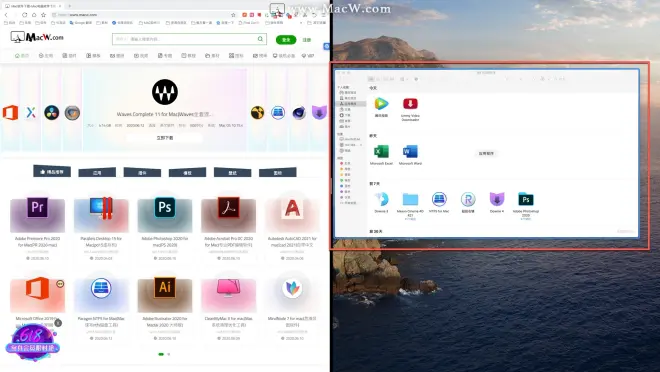The width and height of the screenshot is (660, 372).
Task: Select the second carousel page dot
Action: coord(169,354)
